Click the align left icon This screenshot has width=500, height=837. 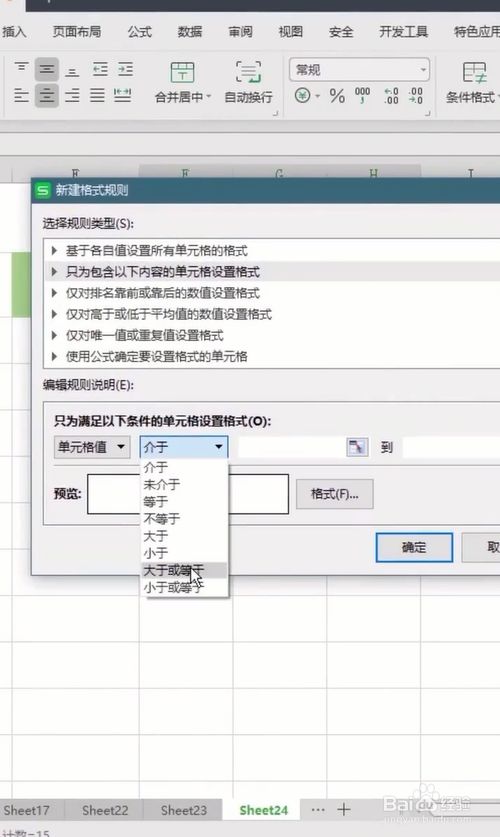click(x=21, y=96)
